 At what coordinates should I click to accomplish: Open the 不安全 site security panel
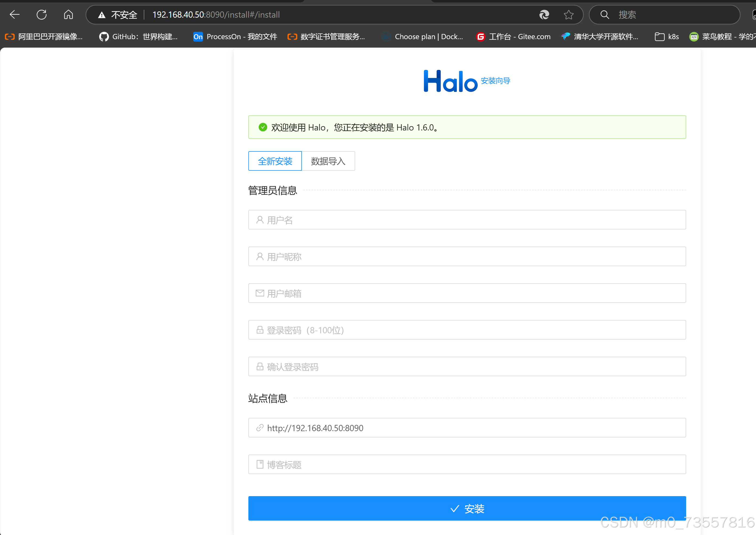(118, 14)
